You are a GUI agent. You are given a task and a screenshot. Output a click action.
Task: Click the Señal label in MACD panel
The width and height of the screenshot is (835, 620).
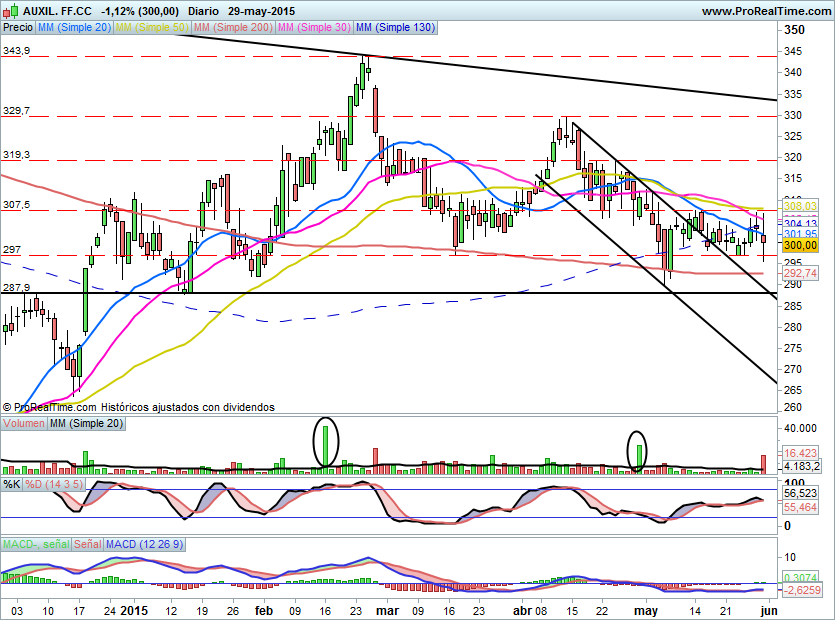coord(88,544)
